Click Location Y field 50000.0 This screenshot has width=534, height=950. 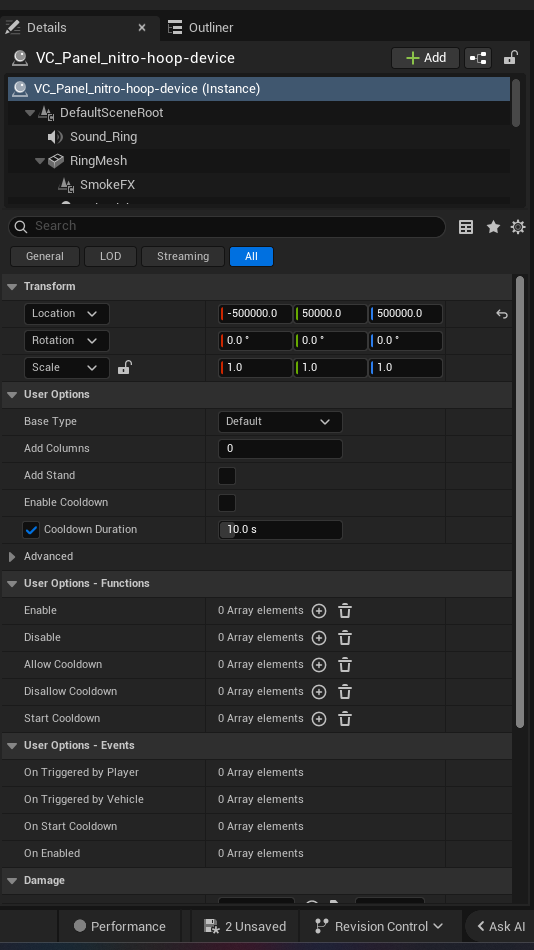tap(330, 314)
